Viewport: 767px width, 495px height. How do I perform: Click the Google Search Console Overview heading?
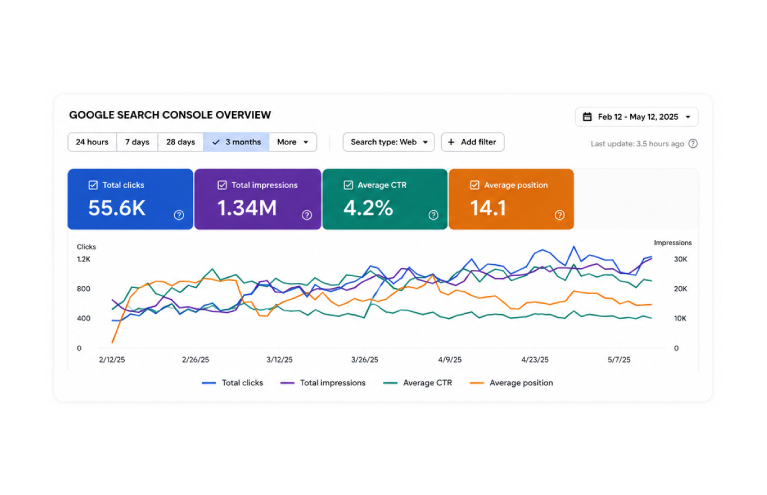(x=170, y=115)
